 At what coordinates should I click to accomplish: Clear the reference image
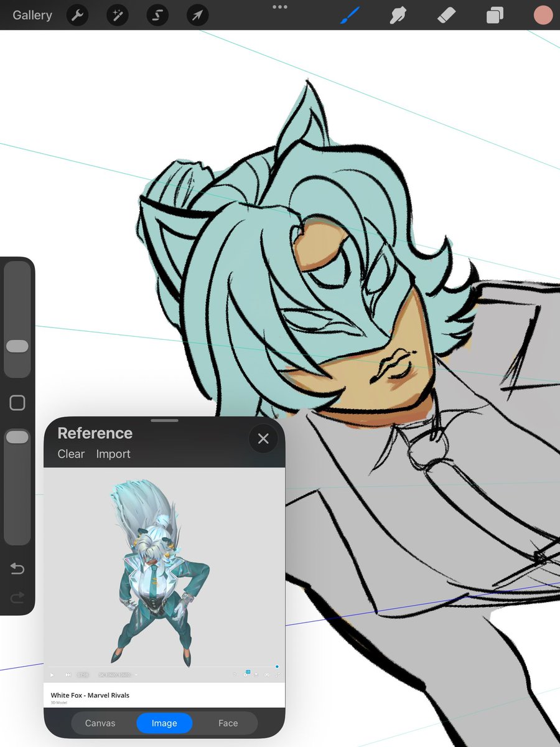coord(71,454)
